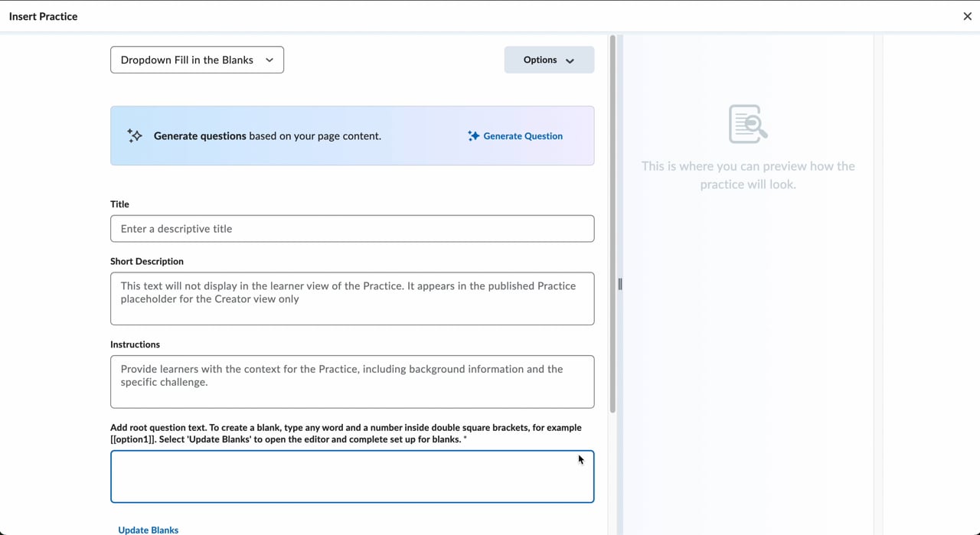
Task: Click the preview document magnifier icon
Action: tap(748, 124)
